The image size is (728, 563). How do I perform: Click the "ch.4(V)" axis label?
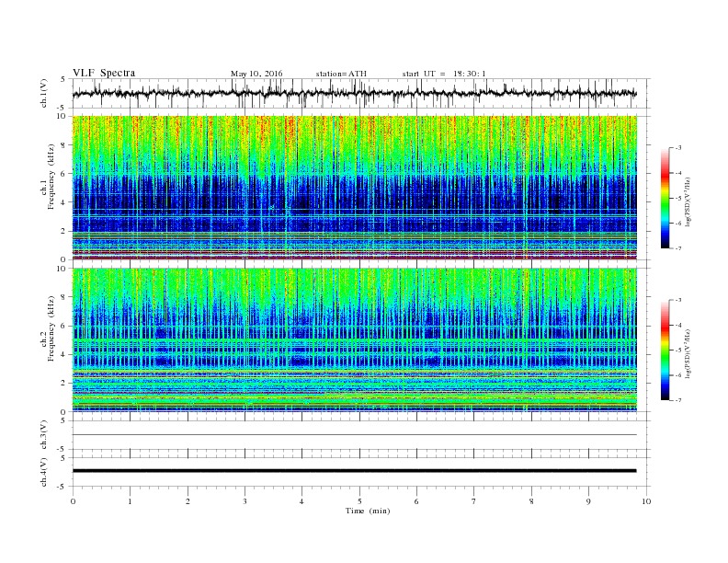44,472
